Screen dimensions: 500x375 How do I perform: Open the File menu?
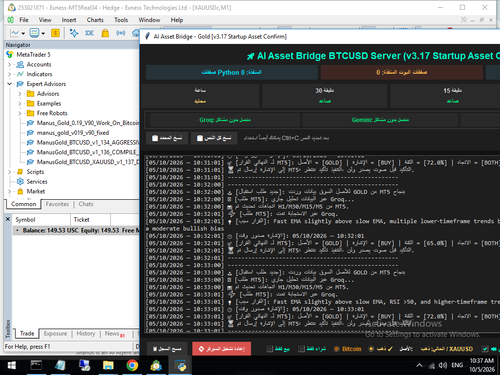click(x=24, y=20)
